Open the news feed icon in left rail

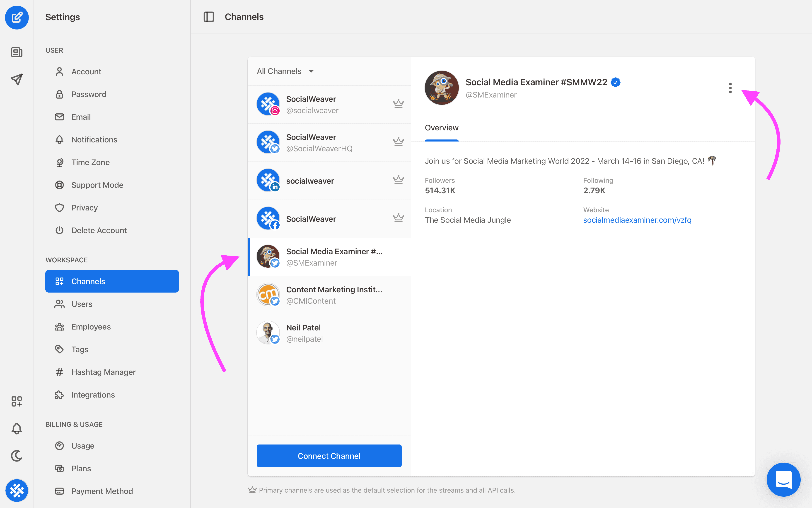17,52
